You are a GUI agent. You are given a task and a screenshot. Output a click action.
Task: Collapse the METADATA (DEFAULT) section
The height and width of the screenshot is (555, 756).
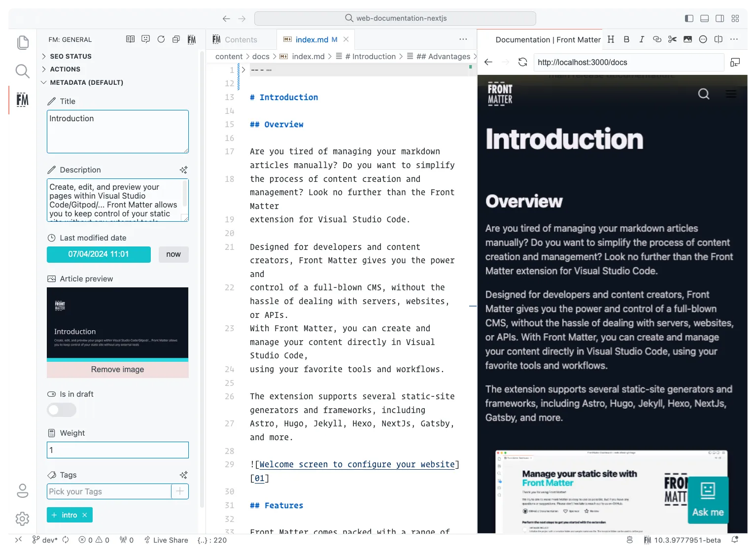86,82
